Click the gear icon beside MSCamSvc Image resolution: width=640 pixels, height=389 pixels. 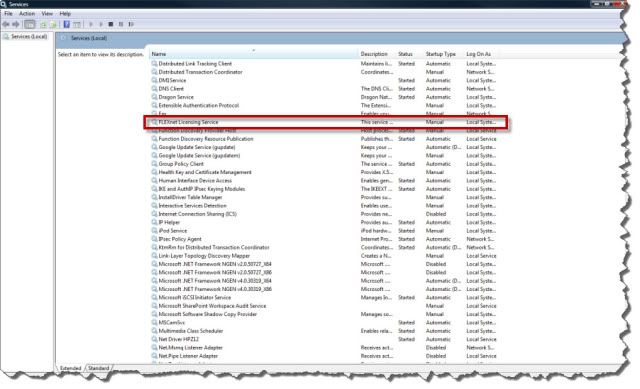154,322
